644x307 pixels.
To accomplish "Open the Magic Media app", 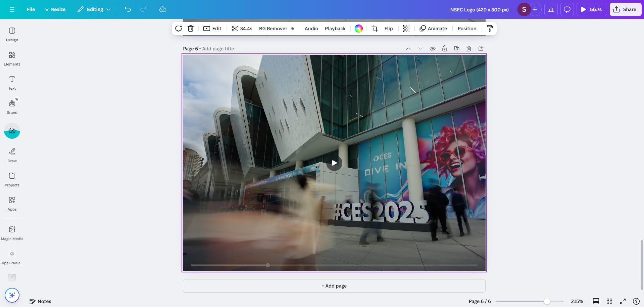I will [x=12, y=233].
